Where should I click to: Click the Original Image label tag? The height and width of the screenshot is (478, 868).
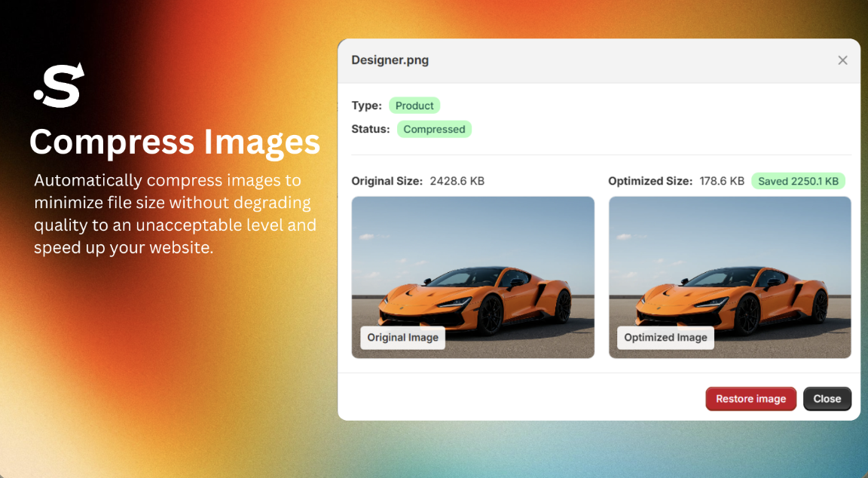(x=402, y=337)
